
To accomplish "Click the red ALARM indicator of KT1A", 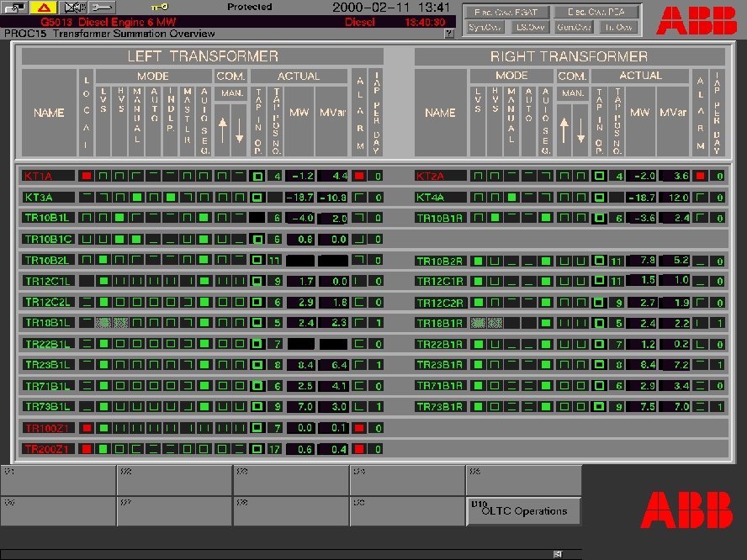I will point(359,177).
